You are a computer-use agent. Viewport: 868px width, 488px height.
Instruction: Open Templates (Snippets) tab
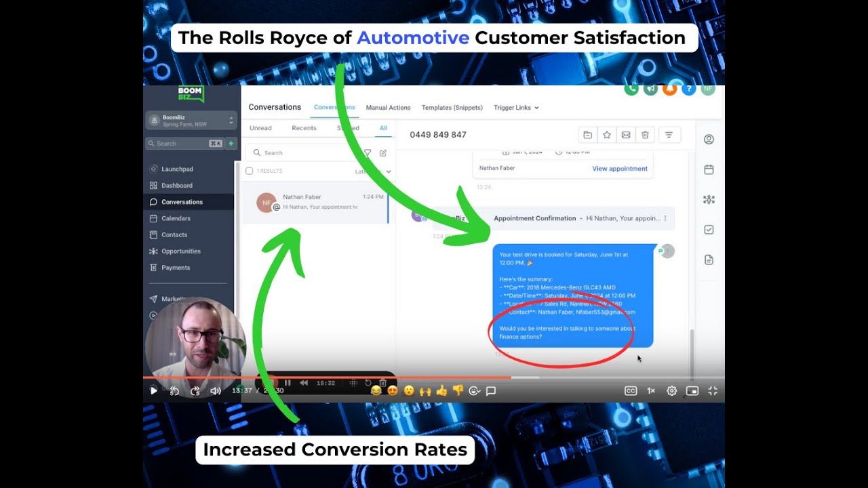452,108
